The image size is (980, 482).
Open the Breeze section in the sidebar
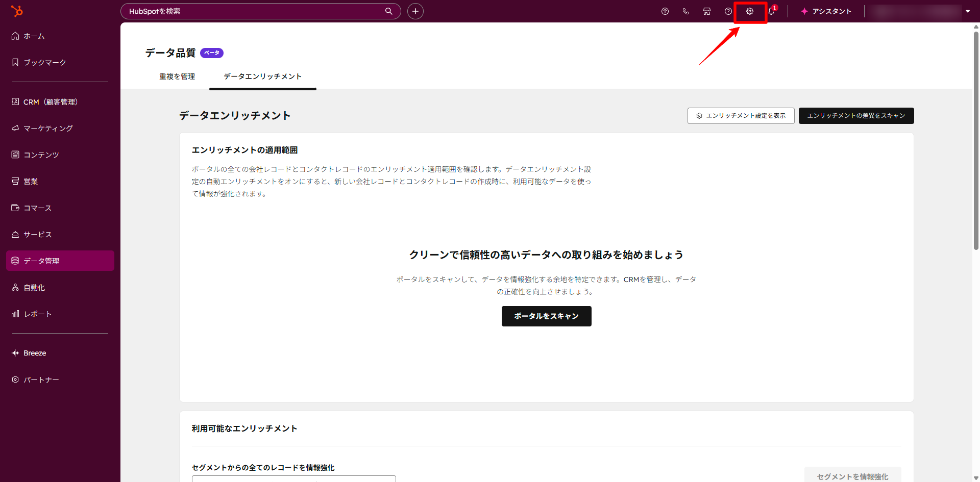click(34, 352)
